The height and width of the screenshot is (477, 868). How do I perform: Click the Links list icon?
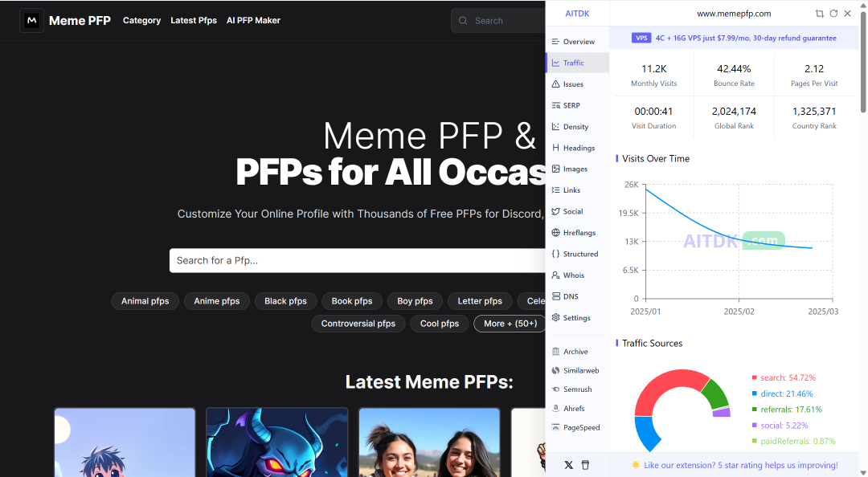556,190
